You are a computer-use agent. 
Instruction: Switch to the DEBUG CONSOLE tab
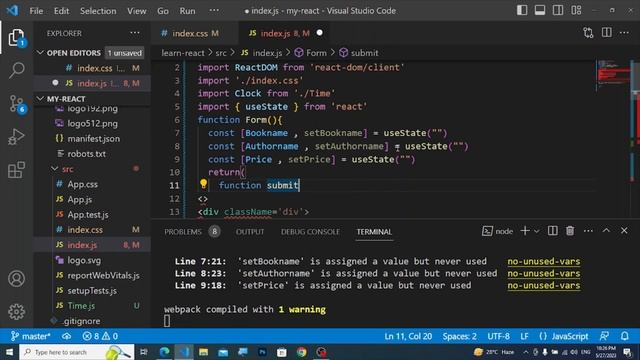[310, 231]
